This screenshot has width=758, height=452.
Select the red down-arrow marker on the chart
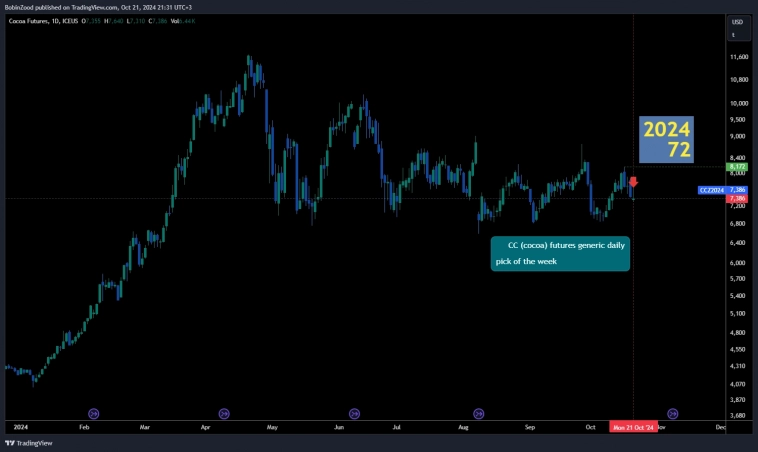point(633,182)
